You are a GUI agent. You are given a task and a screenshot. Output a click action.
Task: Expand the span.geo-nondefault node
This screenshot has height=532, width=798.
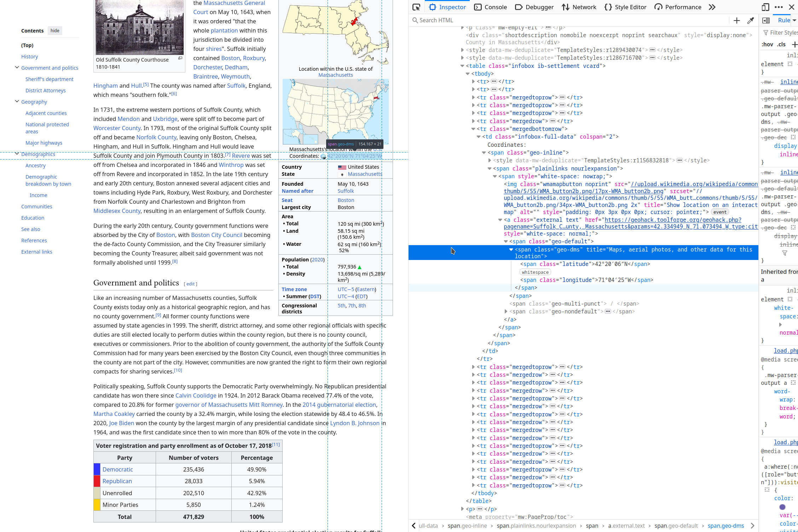coord(506,311)
